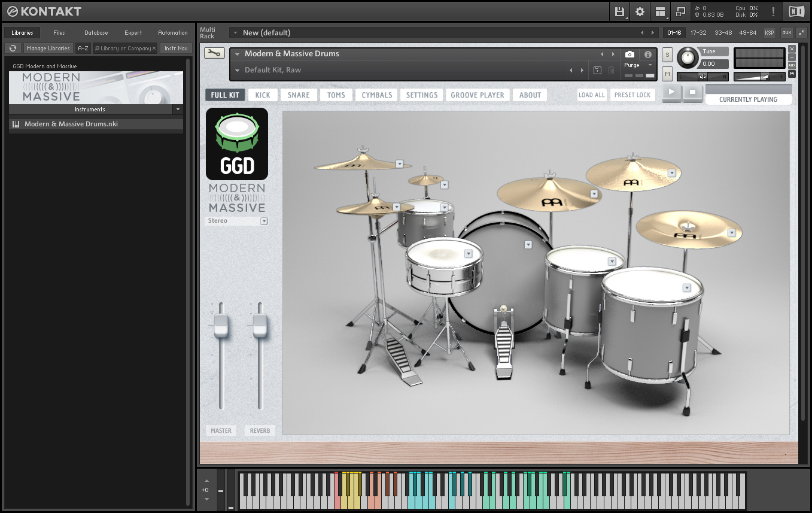Open the ABOUT tab
The width and height of the screenshot is (812, 513).
click(530, 95)
